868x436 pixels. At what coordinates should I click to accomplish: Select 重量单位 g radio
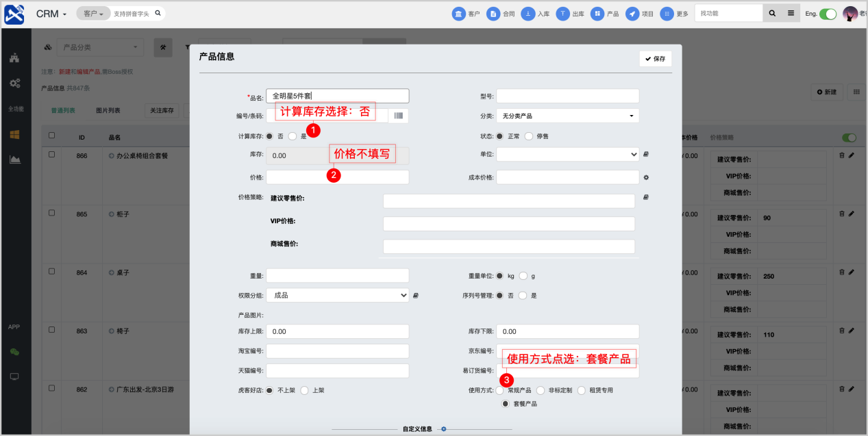tap(523, 276)
